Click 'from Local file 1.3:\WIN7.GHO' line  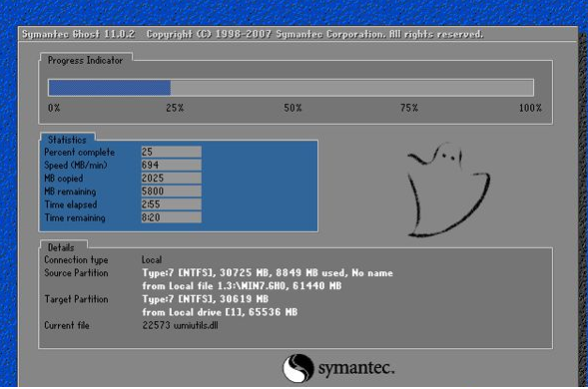pos(242,286)
